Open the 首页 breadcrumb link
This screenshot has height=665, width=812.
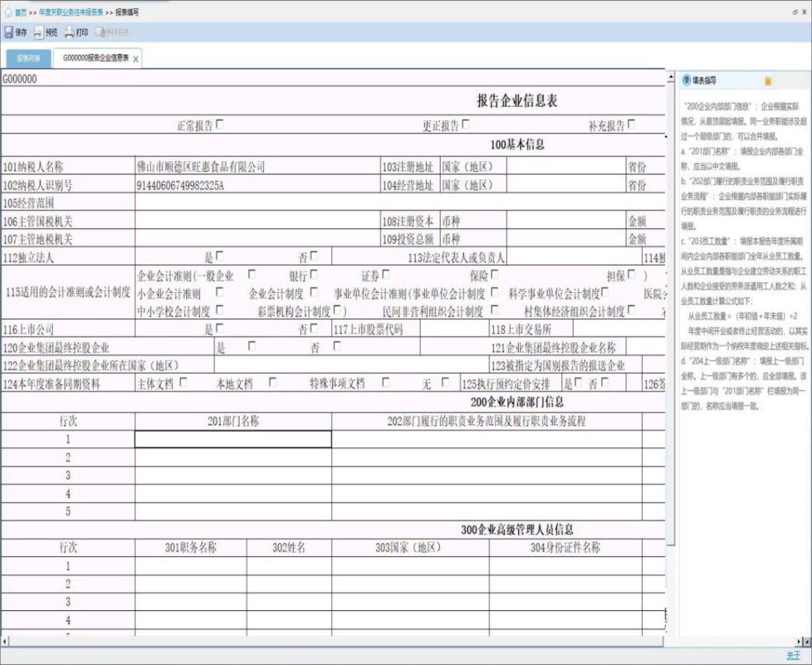(21, 13)
